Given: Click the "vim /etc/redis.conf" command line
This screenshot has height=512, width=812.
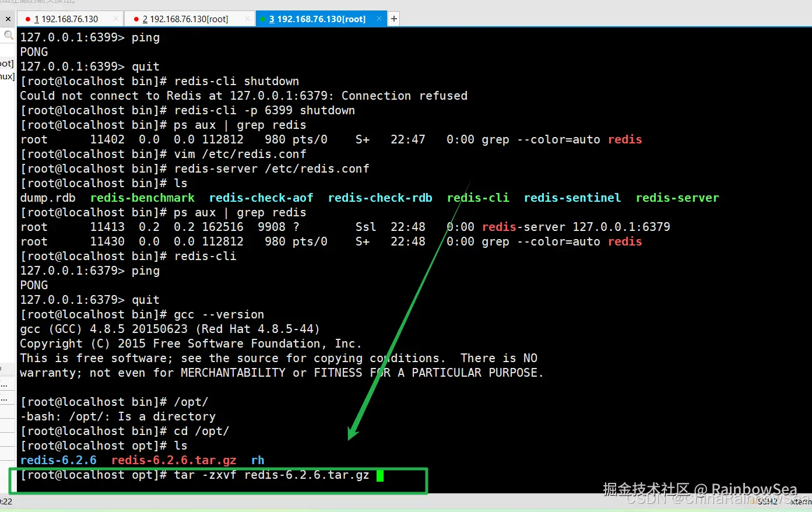Looking at the screenshot, I should [x=163, y=154].
